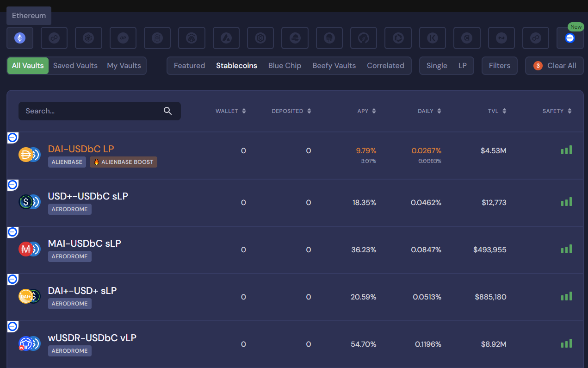Open the USD+-USDbC sLP vault
The width and height of the screenshot is (588, 368).
click(x=88, y=196)
